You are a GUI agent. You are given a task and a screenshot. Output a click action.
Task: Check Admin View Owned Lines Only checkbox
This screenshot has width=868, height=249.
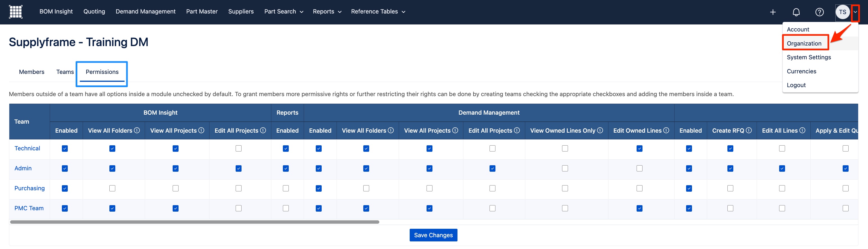click(565, 168)
